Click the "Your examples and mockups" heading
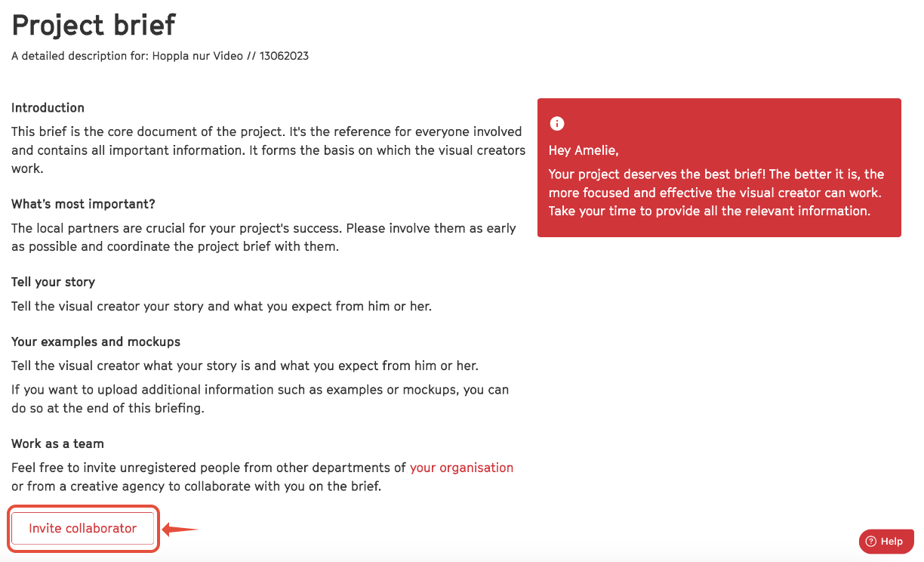Viewport: 924px width, 562px height. 96,341
